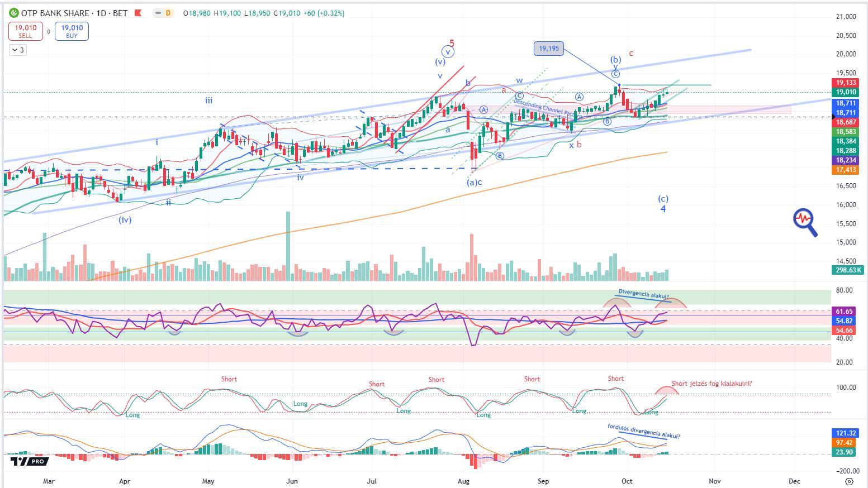Click the Oct label on the time axis
Image resolution: width=868 pixels, height=488 pixels.
coord(627,481)
